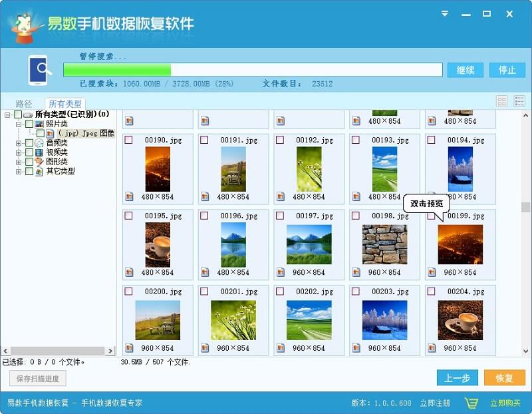Select the checkbox on thumbnail 00199.jpg
This screenshot has width=532, height=414.
(x=431, y=215)
